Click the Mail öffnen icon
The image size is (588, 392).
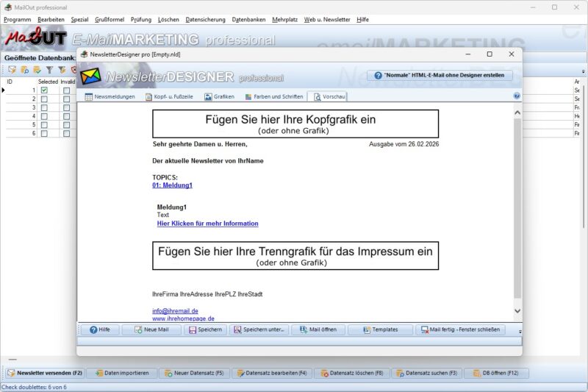pyautogui.click(x=304, y=329)
